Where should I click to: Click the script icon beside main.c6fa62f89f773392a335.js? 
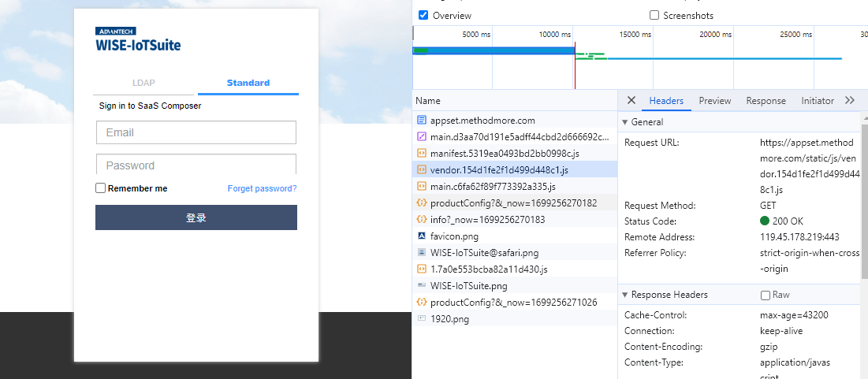[421, 187]
